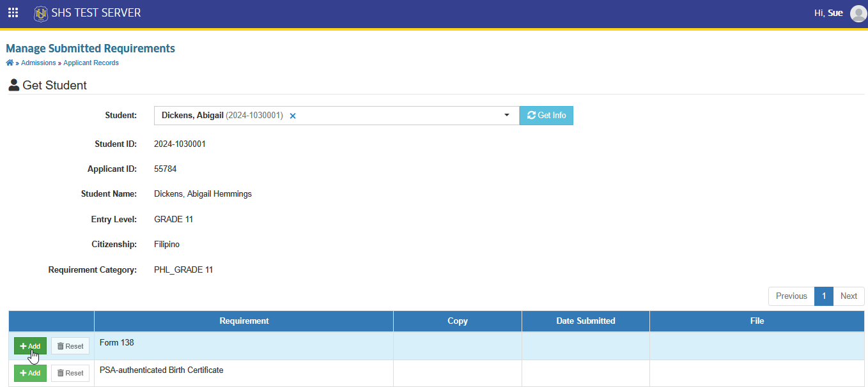868x387 pixels.
Task: Select the Student ID value 2024-1030001
Action: [180, 144]
